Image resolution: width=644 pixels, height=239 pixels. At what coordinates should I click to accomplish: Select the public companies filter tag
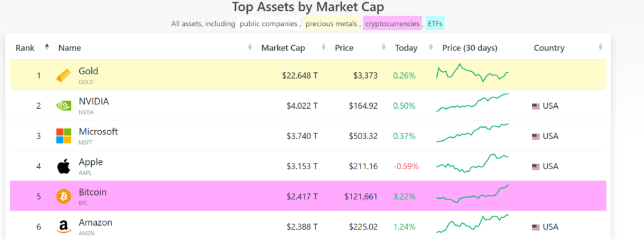tap(268, 23)
